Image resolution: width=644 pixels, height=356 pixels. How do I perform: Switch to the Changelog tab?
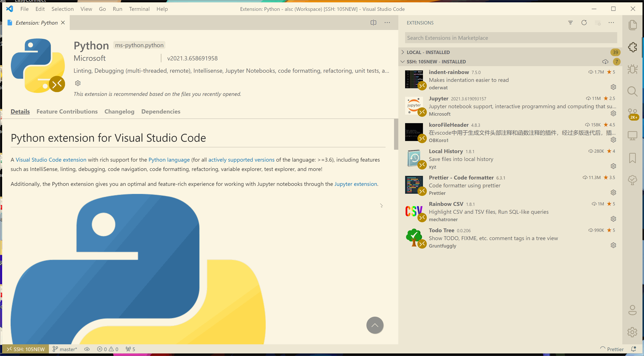[x=119, y=112]
